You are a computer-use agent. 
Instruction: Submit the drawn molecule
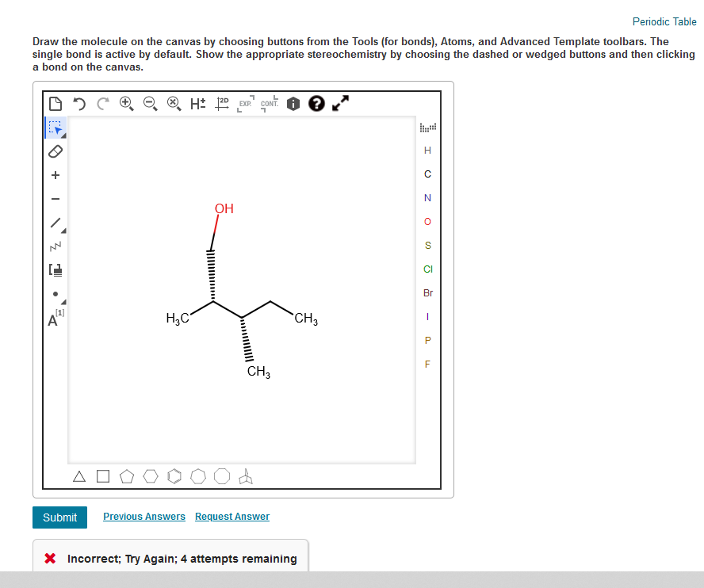tap(59, 517)
